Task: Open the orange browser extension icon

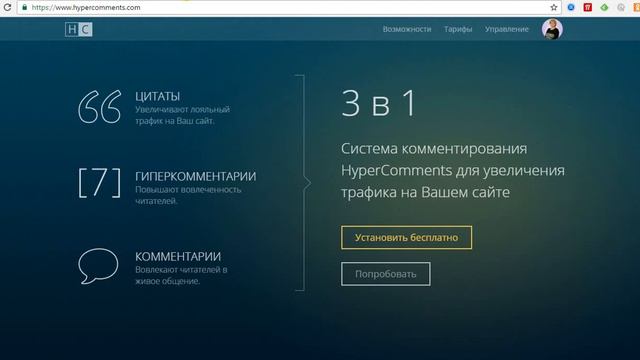Action: coord(637,7)
